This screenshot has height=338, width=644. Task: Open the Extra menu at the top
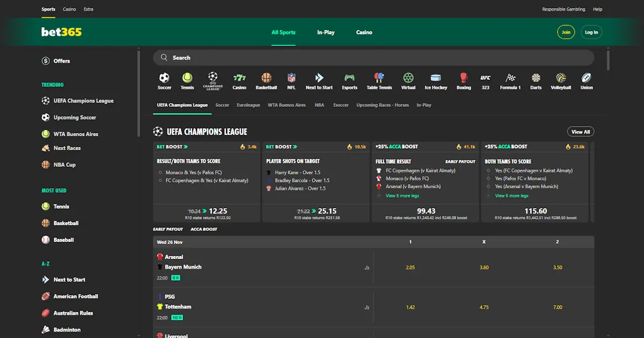(88, 9)
